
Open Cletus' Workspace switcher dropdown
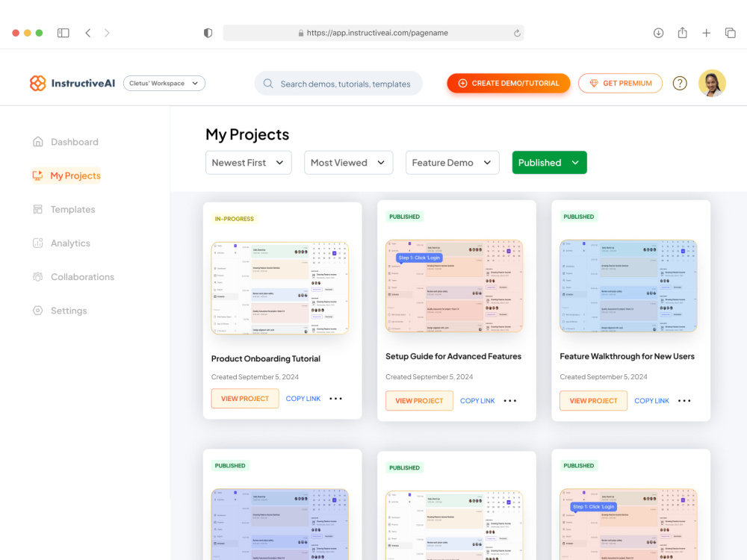point(164,84)
